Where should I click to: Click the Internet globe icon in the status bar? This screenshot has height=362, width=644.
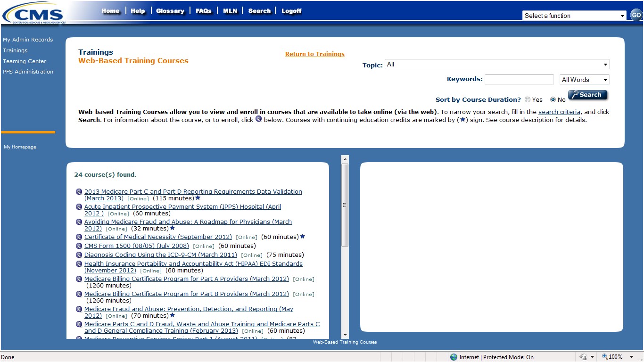pos(454,357)
